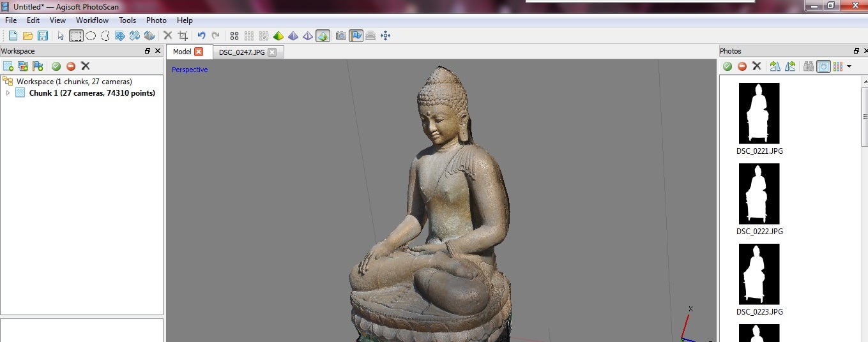Open the View menu
868x342 pixels.
coord(57,20)
